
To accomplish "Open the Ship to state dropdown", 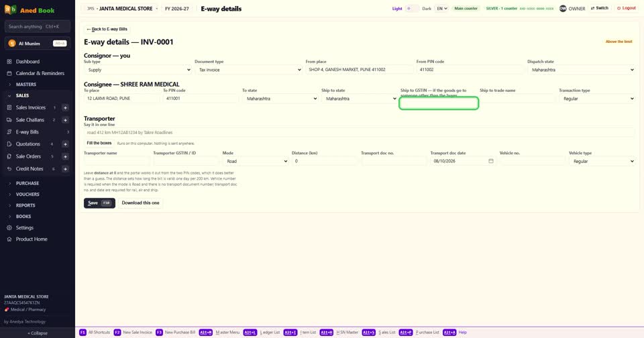I will coord(360,99).
